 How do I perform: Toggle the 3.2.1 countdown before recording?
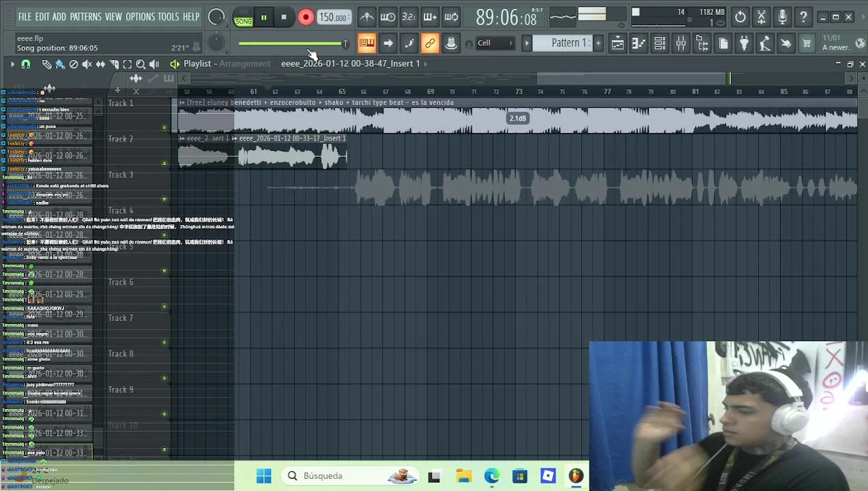409,17
